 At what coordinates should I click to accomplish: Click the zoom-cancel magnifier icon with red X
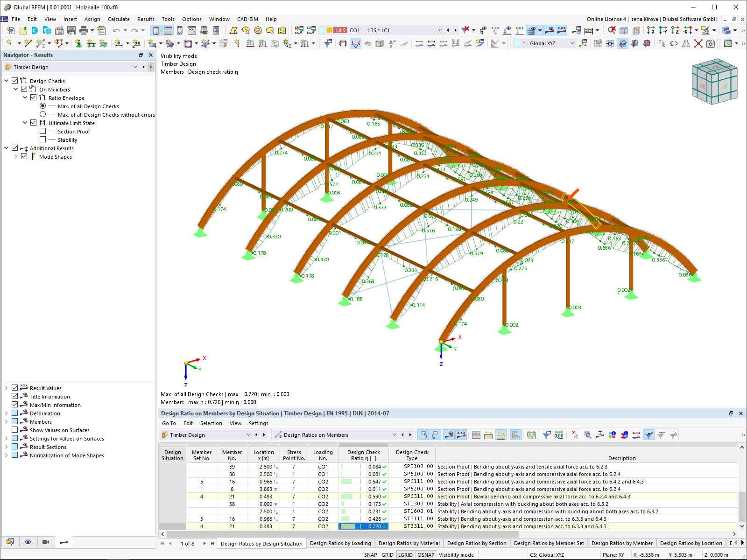612,30
